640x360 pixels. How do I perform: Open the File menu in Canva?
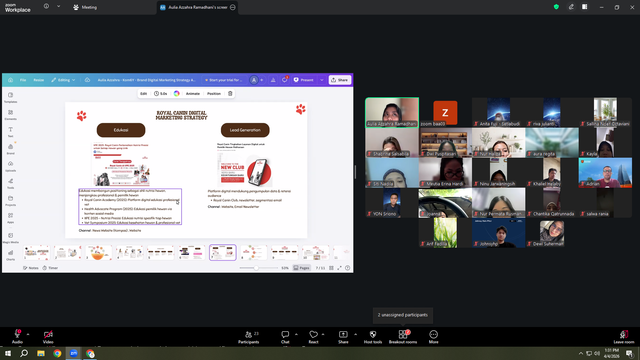click(23, 80)
